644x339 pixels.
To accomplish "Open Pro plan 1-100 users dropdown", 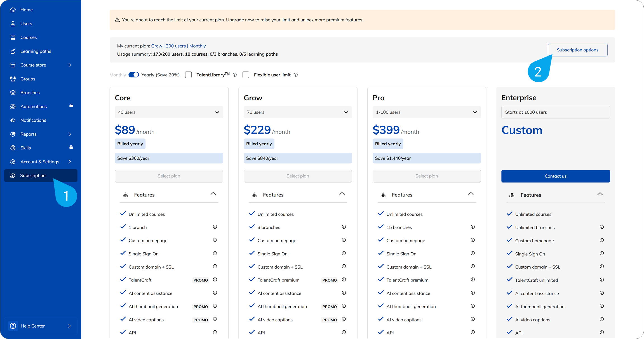I will [x=427, y=112].
